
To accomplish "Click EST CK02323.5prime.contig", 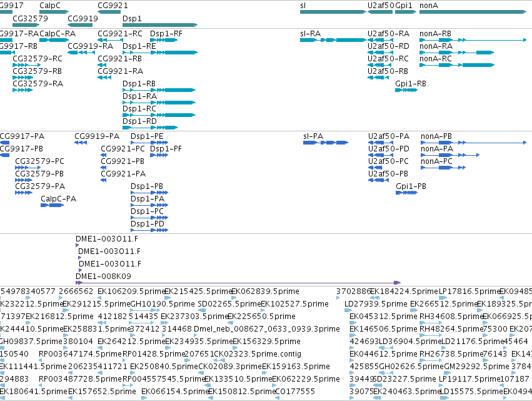I will [258, 354].
